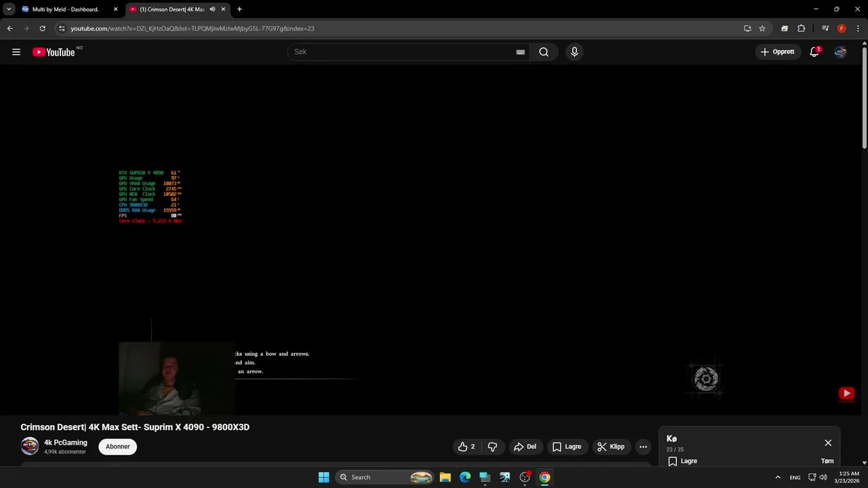Image resolution: width=868 pixels, height=488 pixels.
Task: Install app icon in address bar
Action: pos(747,28)
